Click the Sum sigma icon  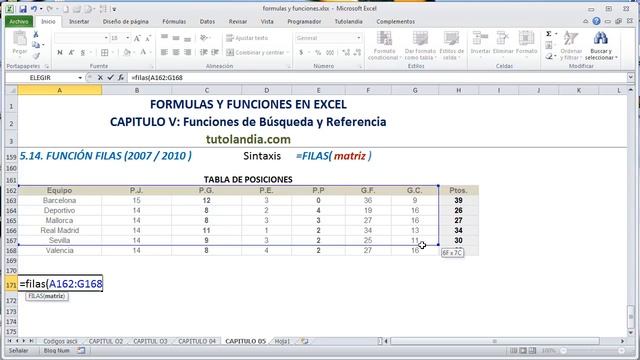(549, 34)
